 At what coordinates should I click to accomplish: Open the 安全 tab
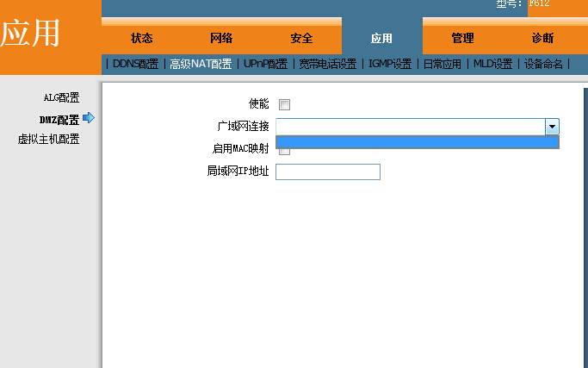301,38
